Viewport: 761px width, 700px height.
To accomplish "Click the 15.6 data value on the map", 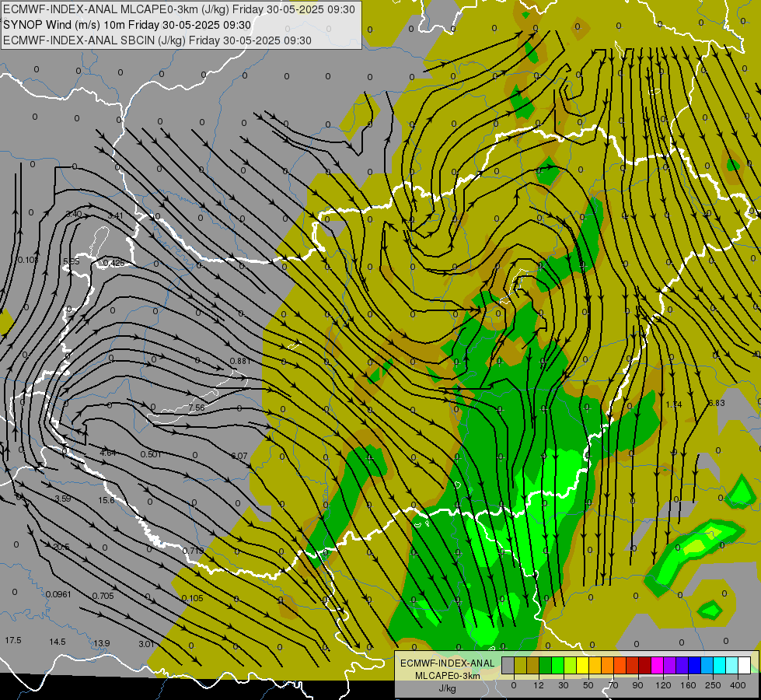I will tap(106, 500).
